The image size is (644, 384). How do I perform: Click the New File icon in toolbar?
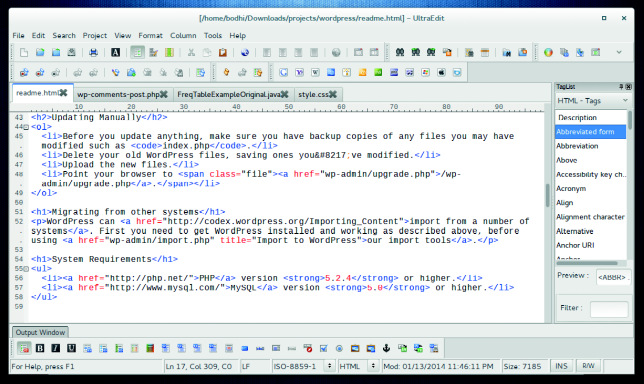click(x=24, y=52)
